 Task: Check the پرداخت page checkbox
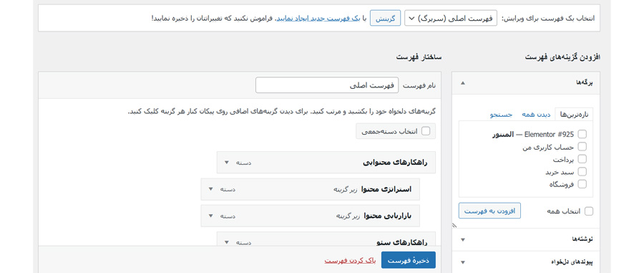tap(582, 158)
